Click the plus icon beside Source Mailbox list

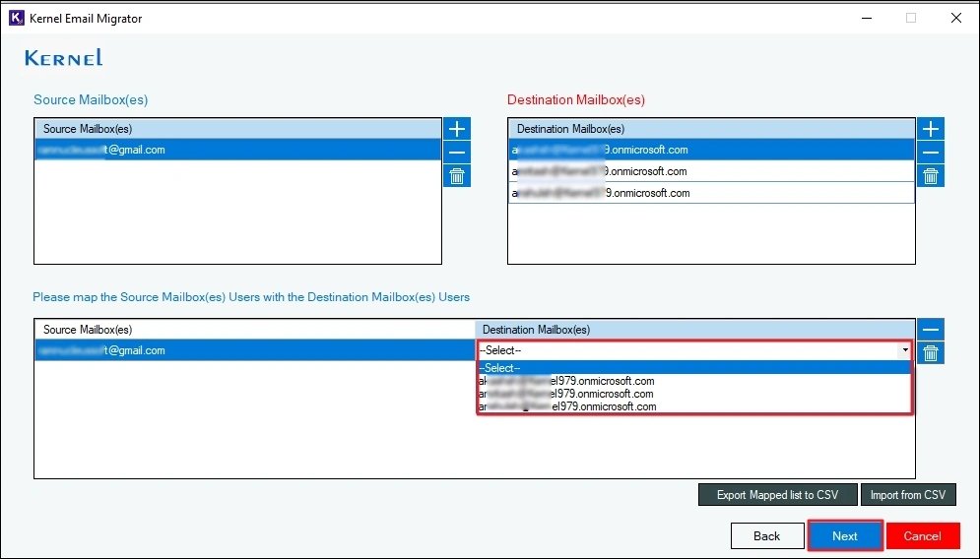pyautogui.click(x=457, y=129)
